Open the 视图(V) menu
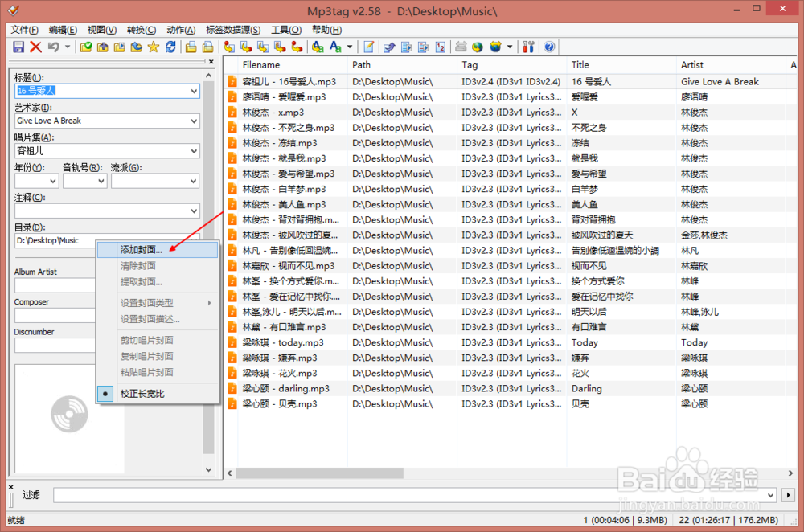 pyautogui.click(x=101, y=30)
